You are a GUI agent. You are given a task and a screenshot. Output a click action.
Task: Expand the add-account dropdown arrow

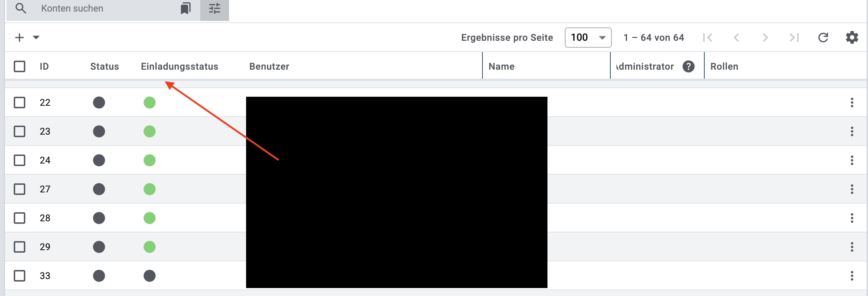click(36, 38)
